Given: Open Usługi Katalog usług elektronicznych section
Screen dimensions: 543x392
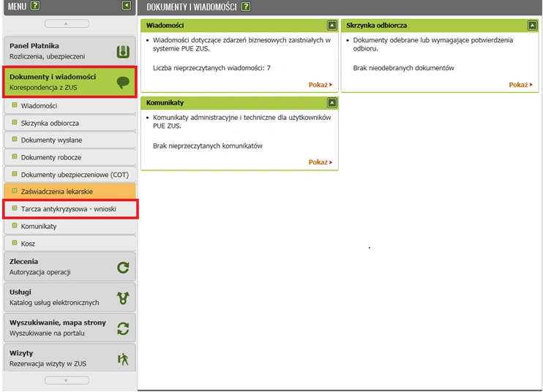Looking at the screenshot, I should tap(70, 297).
